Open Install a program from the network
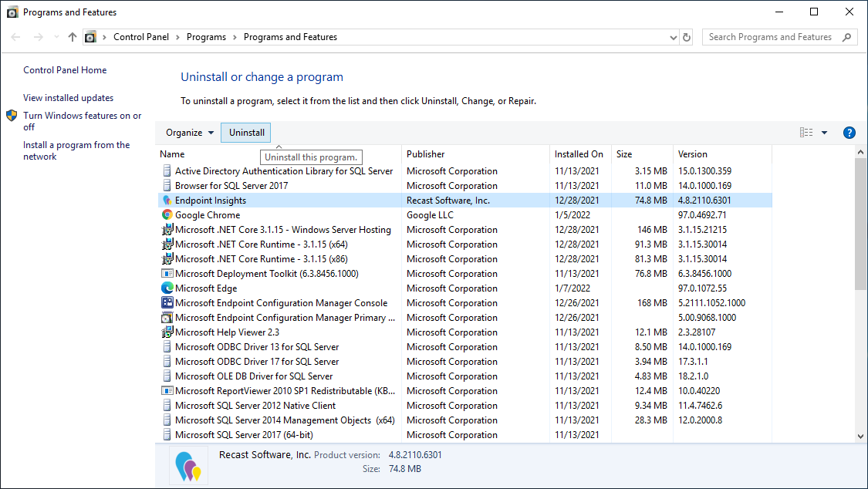Screen dimensions: 868x489 (76, 150)
